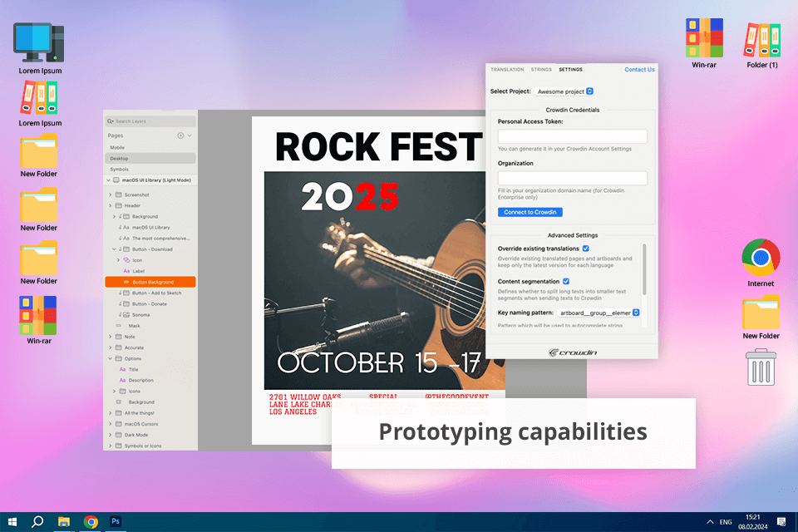
Task: Click the Label text layer icon
Action: pos(126,271)
